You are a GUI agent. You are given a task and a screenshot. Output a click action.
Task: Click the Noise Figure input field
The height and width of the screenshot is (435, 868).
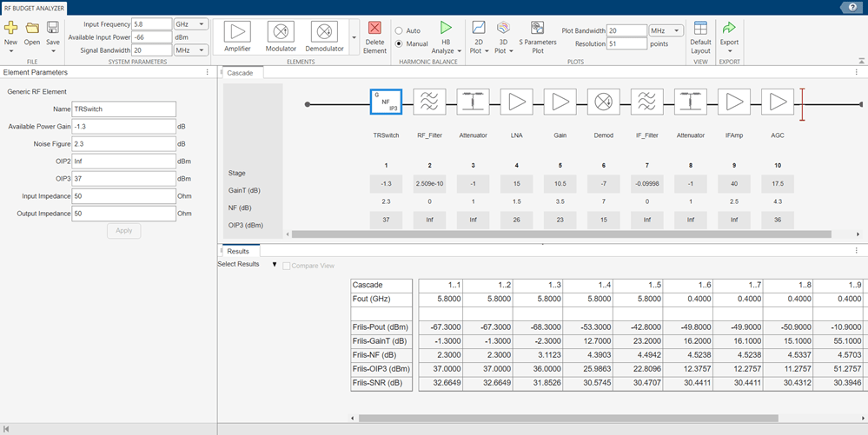tap(123, 143)
